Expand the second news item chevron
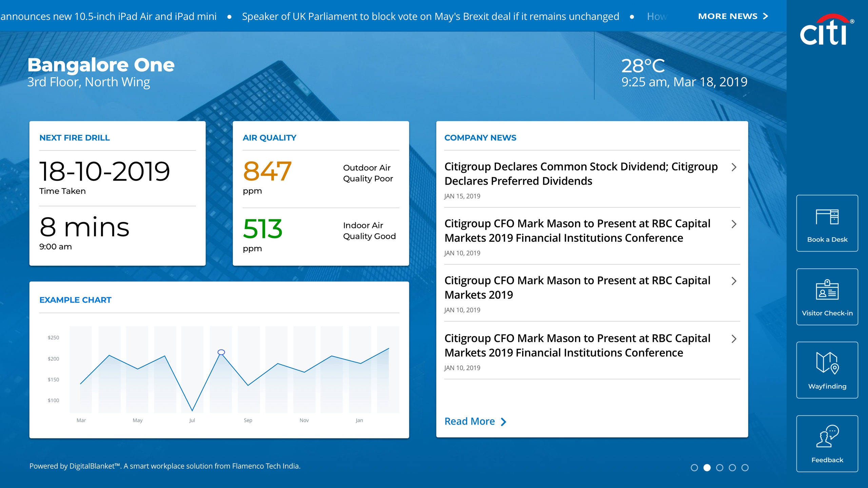 (734, 224)
